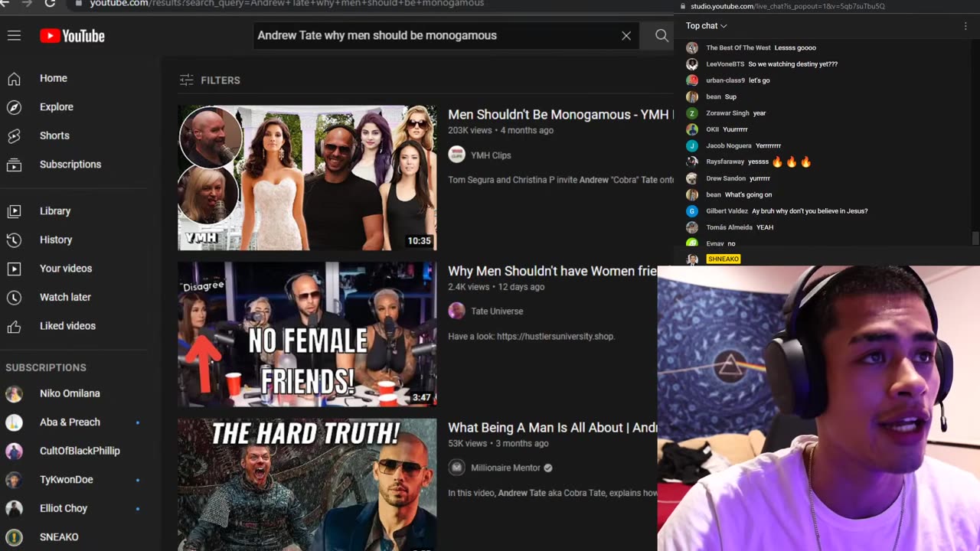Click the Shorts icon in sidebar
The image size is (980, 551).
tap(14, 135)
